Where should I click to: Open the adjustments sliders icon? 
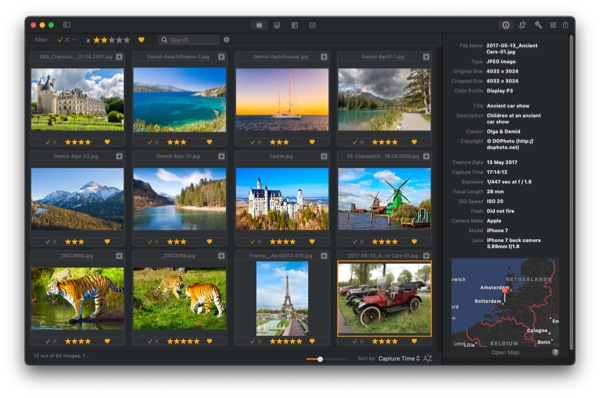click(553, 25)
